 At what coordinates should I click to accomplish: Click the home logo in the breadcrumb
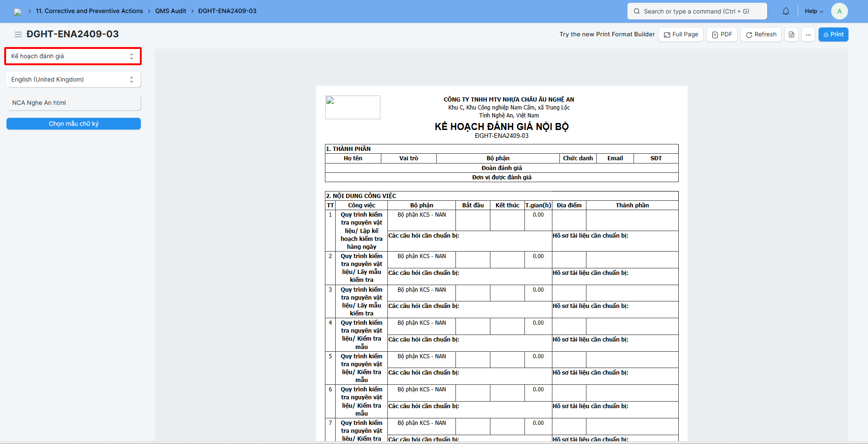pyautogui.click(x=18, y=12)
